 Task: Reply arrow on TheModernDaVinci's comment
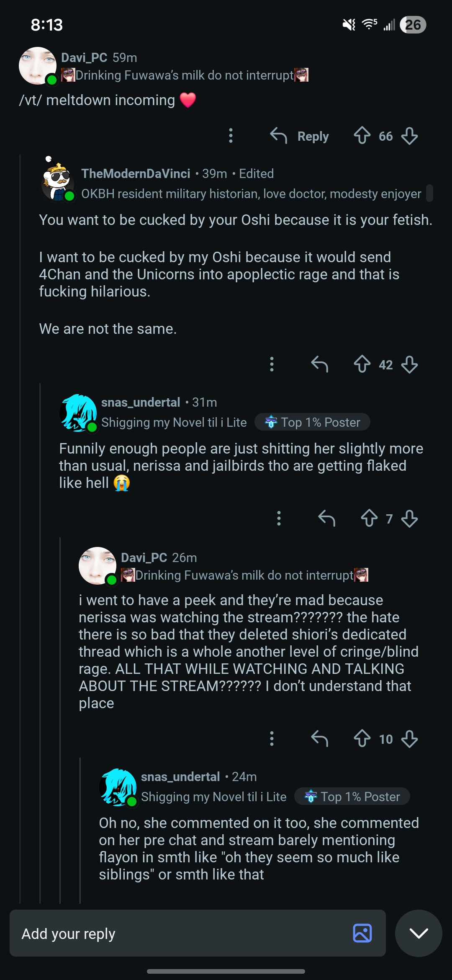coord(319,364)
